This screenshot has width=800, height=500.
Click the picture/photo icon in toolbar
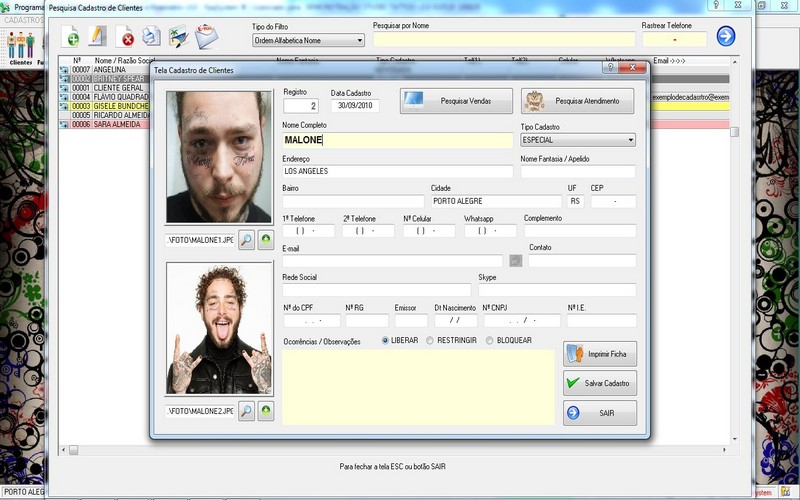[179, 37]
